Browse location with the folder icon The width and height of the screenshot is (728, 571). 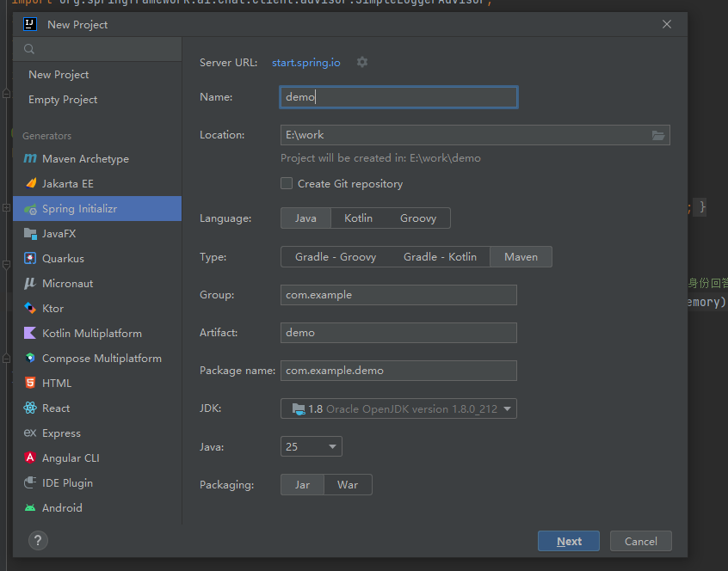[658, 135]
